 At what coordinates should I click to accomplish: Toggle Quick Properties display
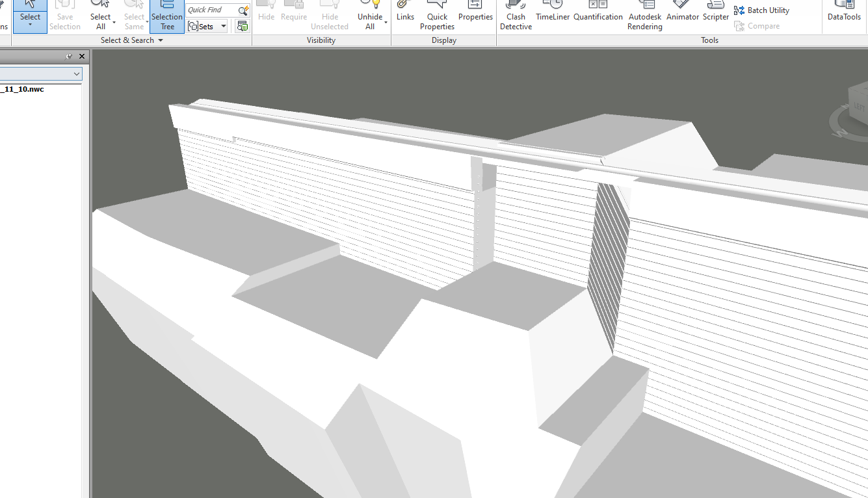click(437, 16)
